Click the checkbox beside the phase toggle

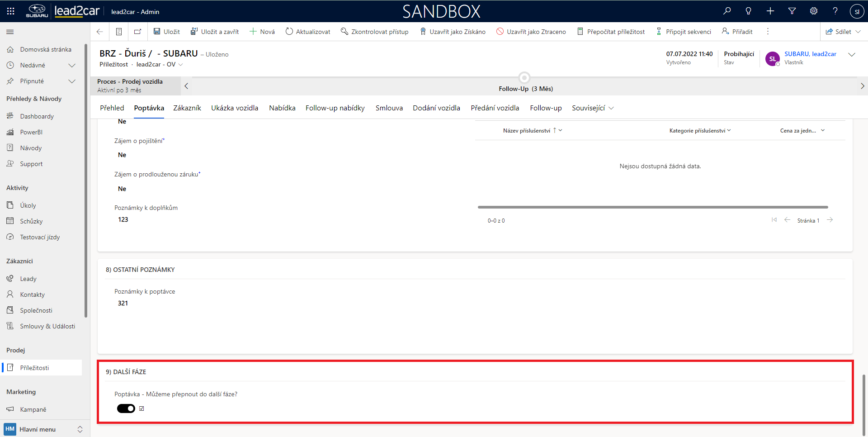[142, 408]
